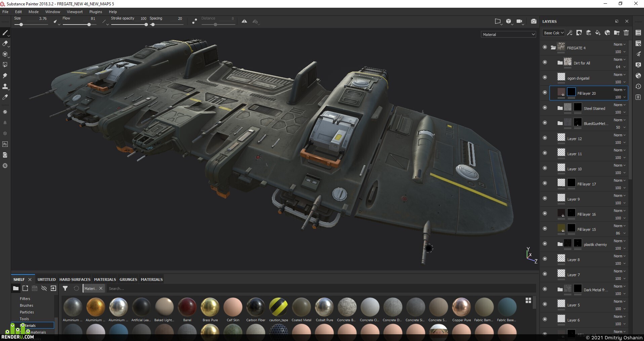This screenshot has height=341, width=644.
Task: Add a folder group in Layers panel
Action: (x=616, y=33)
